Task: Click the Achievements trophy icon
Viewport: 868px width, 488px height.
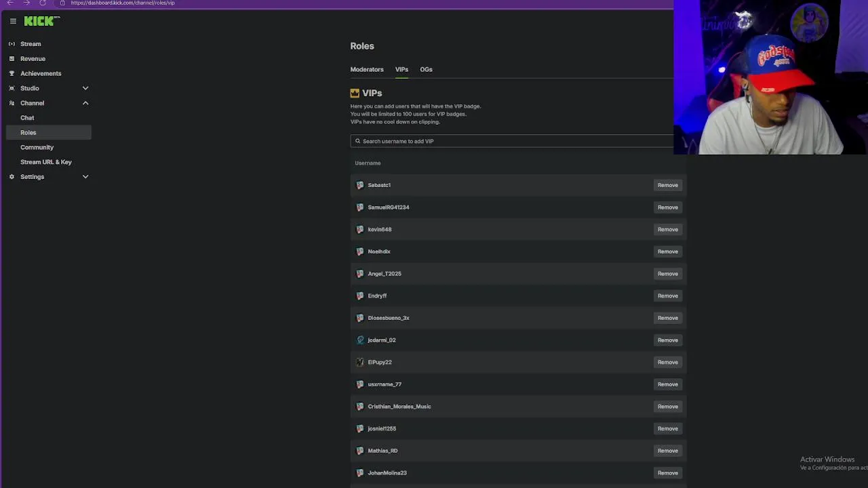Action: pos(12,73)
